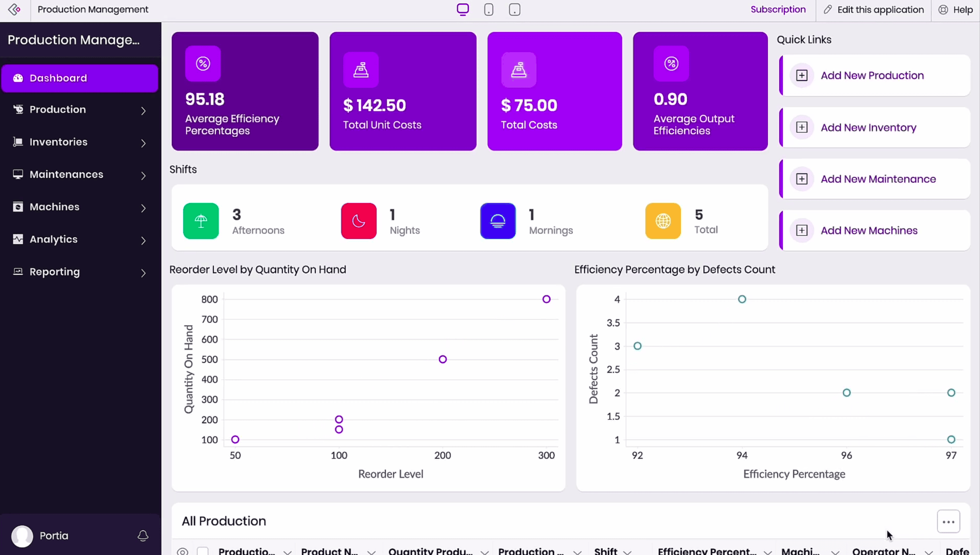Click the Subscription link
This screenshot has height=555, width=980.
point(778,10)
